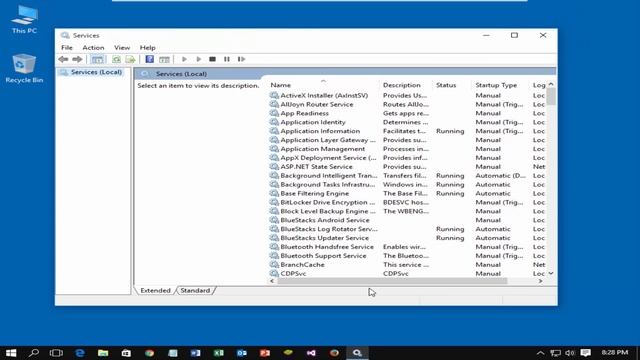Open Microsoft Store from taskbar
The height and width of the screenshot is (360, 640).
126,353
